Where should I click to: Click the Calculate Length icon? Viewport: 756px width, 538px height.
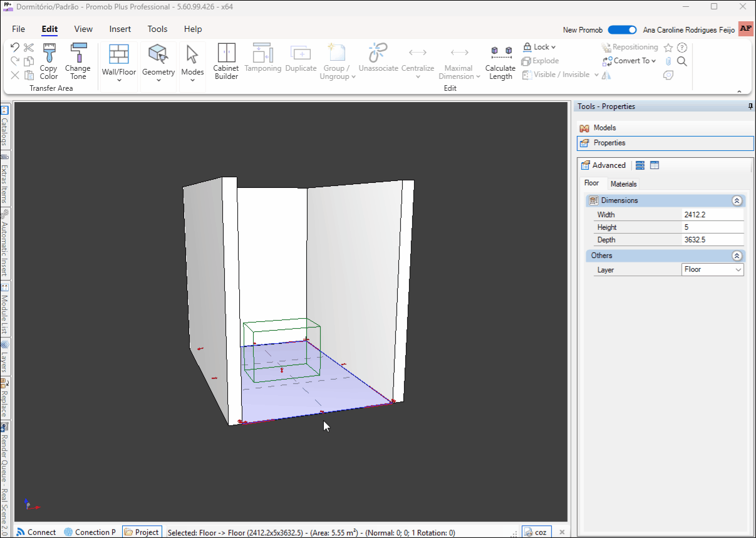pos(500,62)
